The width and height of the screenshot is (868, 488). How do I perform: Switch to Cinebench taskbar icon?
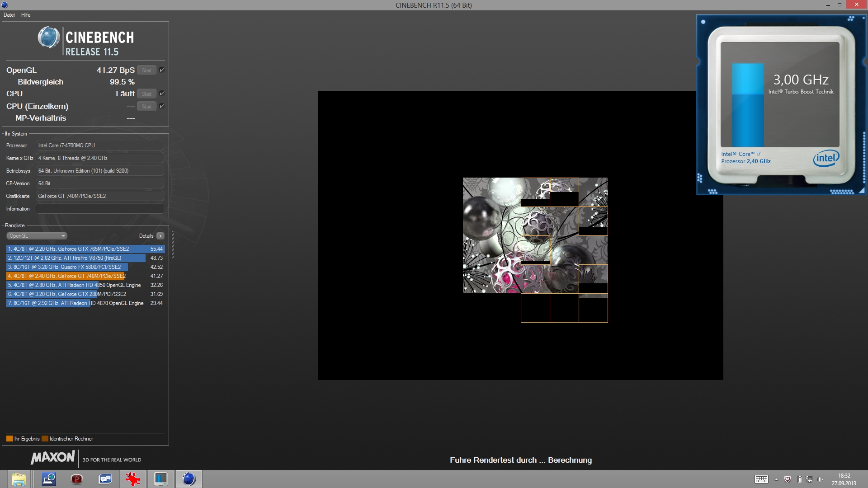click(189, 479)
